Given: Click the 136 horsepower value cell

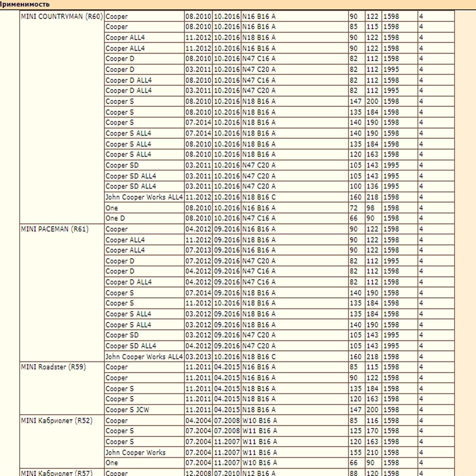Looking at the screenshot, I should pos(372,187).
